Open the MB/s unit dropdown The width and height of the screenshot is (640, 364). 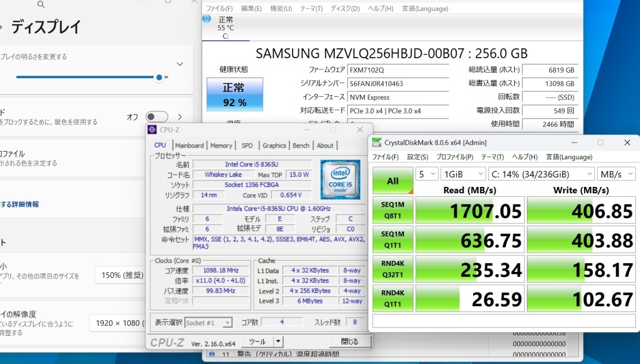click(617, 174)
